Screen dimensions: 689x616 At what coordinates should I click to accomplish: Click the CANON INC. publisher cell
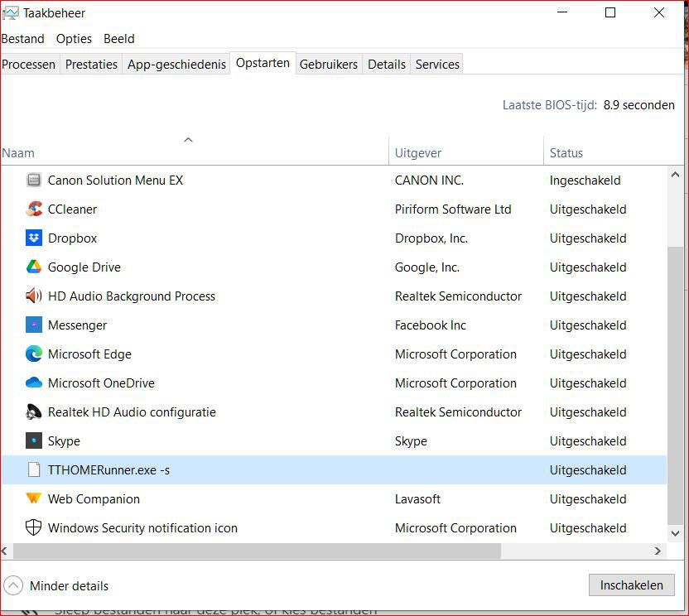[x=429, y=180]
